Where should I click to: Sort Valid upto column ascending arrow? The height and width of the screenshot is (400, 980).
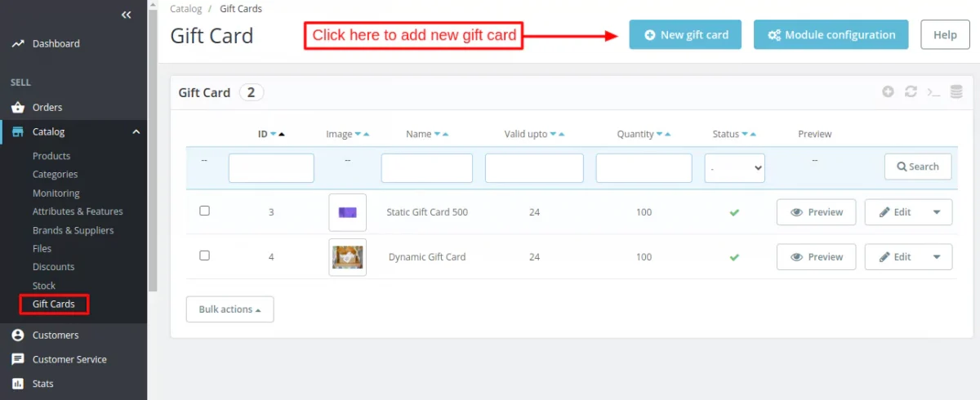562,134
